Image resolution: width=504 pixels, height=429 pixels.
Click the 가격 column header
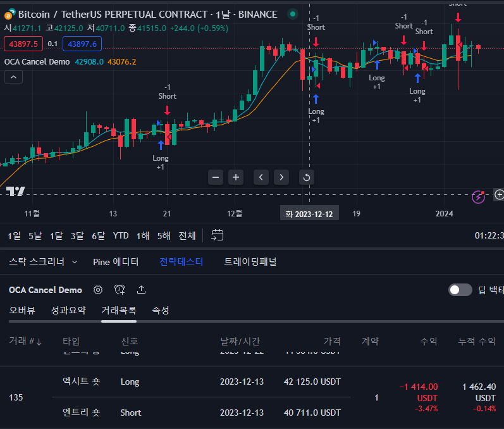pos(332,341)
